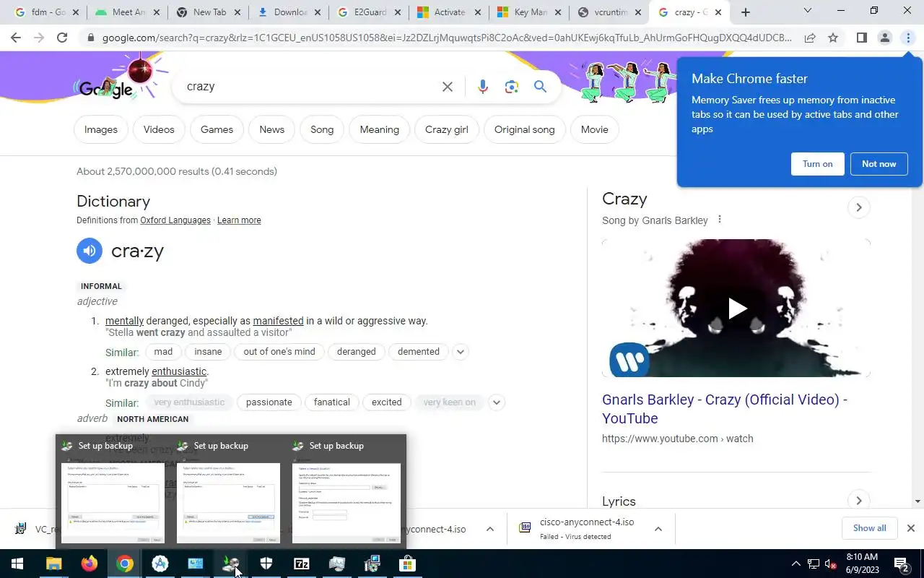Image resolution: width=924 pixels, height=578 pixels.
Task: Open more options for Gnarls Barkley song
Action: (719, 220)
